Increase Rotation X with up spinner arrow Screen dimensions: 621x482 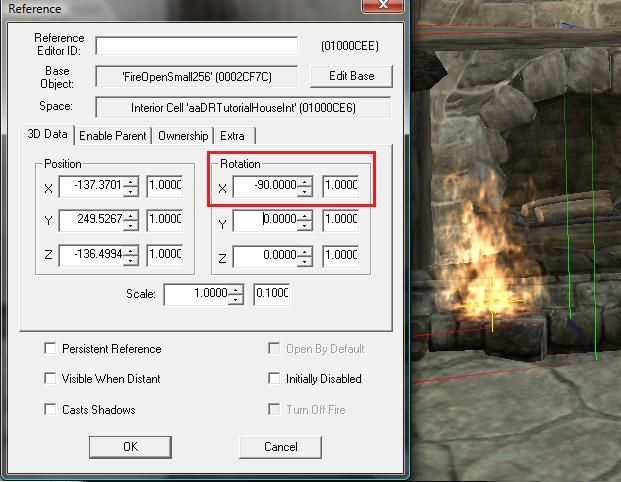(x=304, y=182)
